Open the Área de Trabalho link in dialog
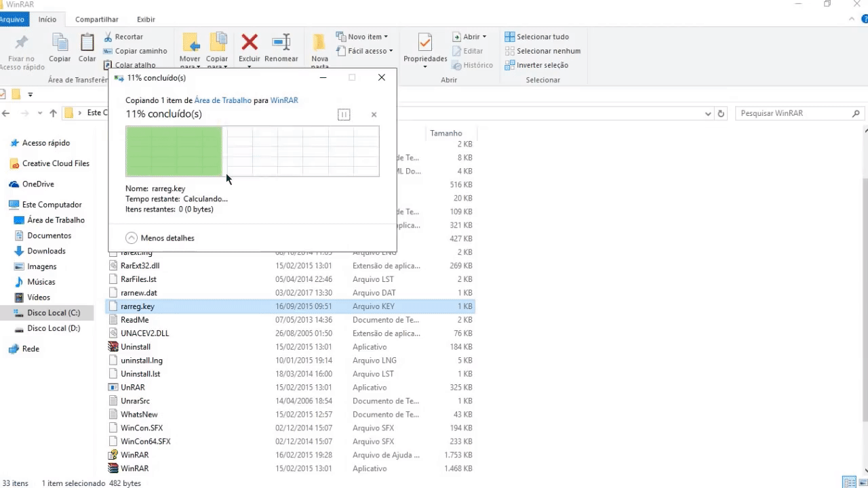This screenshot has width=868, height=488. (x=223, y=100)
